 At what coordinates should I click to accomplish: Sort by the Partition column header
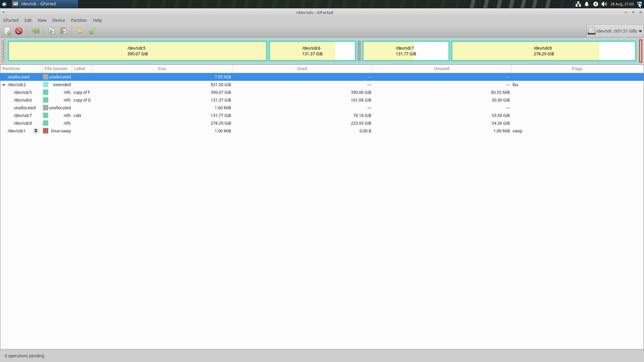[21, 68]
